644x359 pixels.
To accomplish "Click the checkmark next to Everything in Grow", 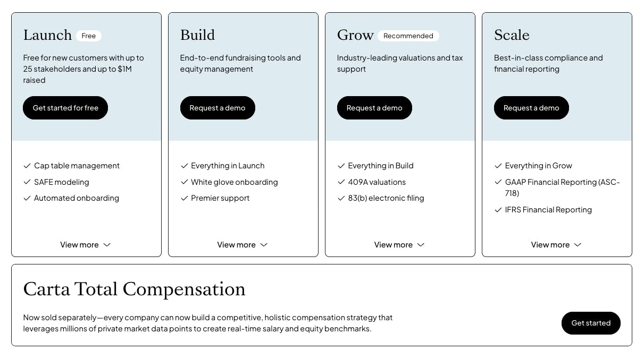I will pyautogui.click(x=498, y=166).
